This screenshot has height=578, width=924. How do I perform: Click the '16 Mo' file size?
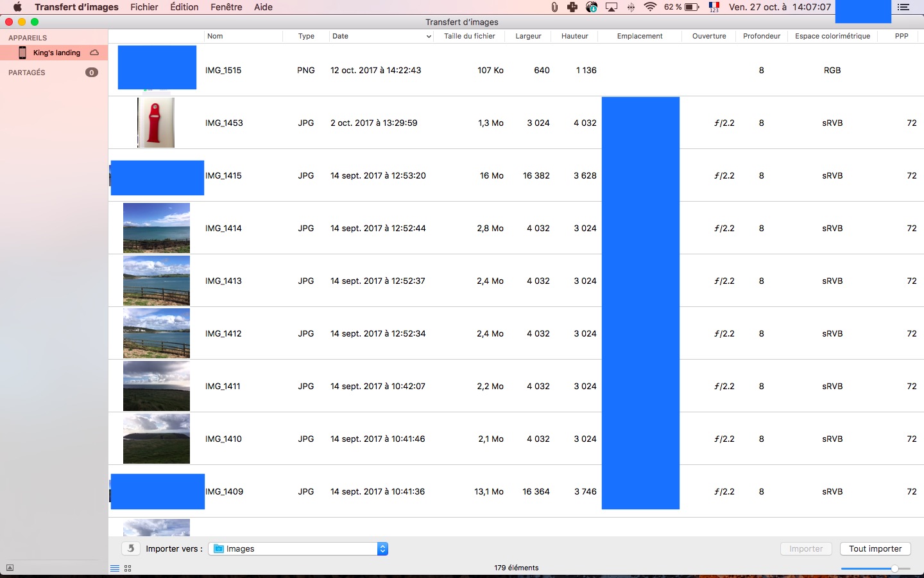(492, 176)
